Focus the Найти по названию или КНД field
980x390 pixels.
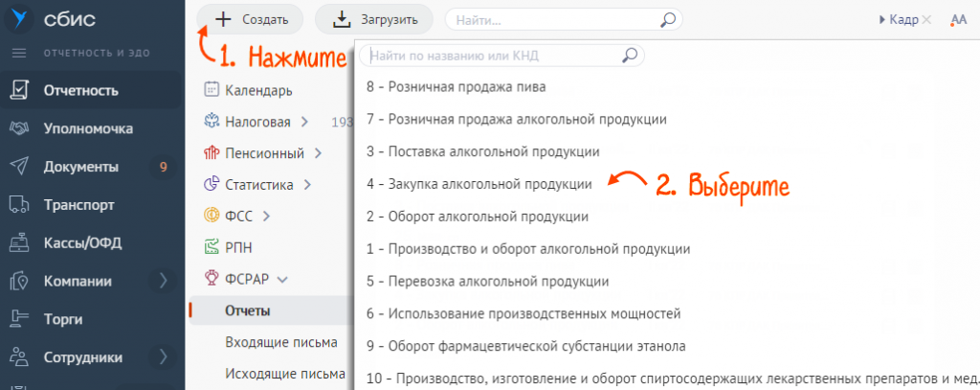pyautogui.click(x=501, y=56)
